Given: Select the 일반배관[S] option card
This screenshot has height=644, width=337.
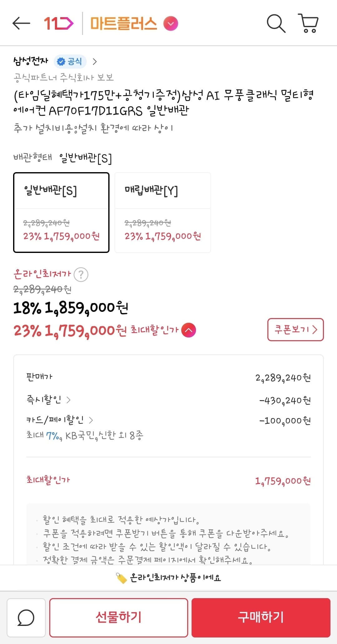Looking at the screenshot, I should tap(61, 212).
